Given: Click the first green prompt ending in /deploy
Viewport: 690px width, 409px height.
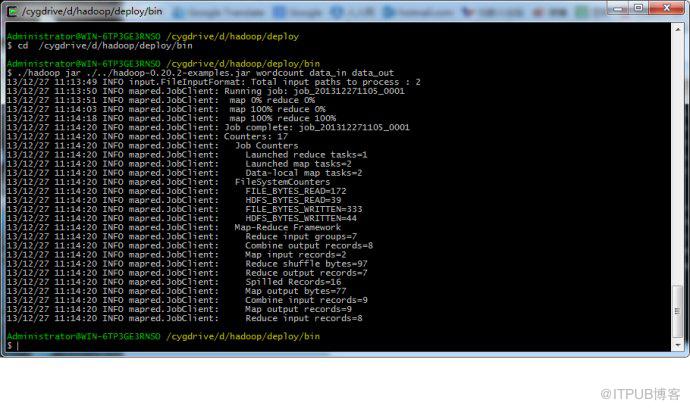Looking at the screenshot, I should point(153,37).
